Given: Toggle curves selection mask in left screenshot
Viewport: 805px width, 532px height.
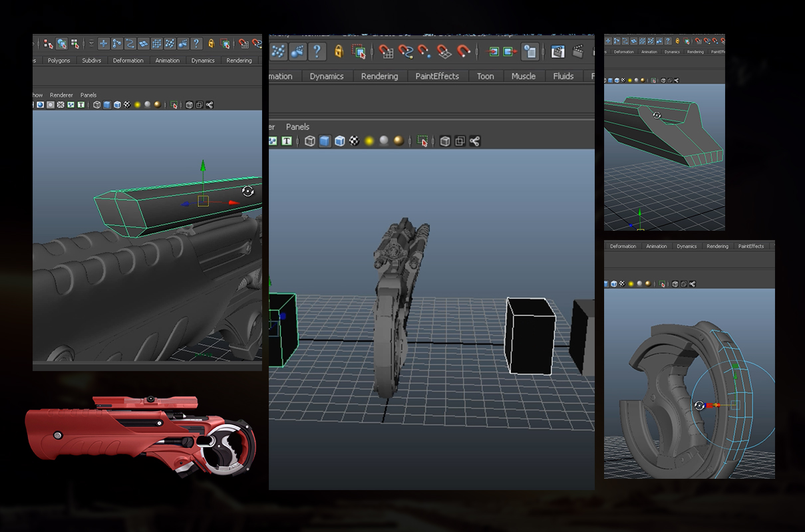Looking at the screenshot, I should click(130, 44).
